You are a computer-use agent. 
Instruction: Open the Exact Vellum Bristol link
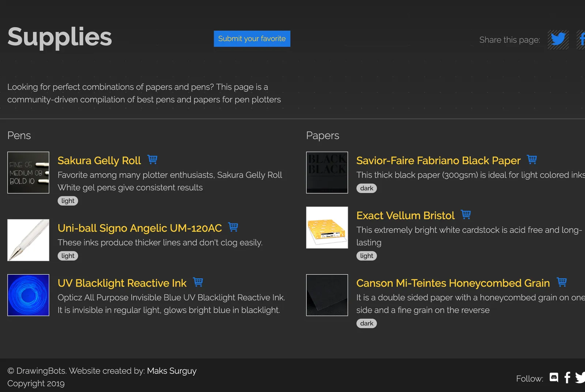tap(405, 216)
